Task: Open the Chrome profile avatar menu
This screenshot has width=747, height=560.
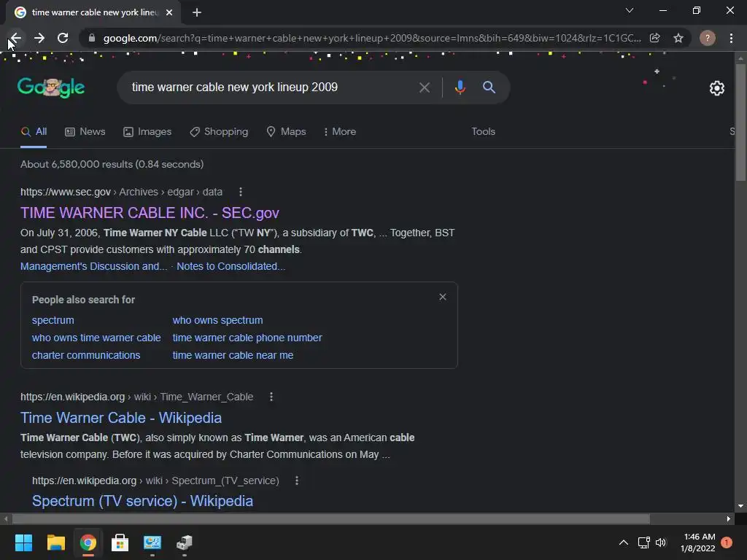Action: pos(708,38)
